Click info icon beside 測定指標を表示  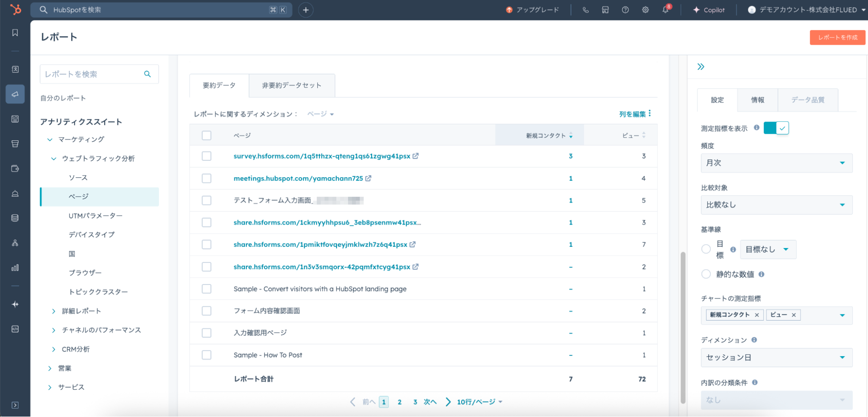(756, 128)
